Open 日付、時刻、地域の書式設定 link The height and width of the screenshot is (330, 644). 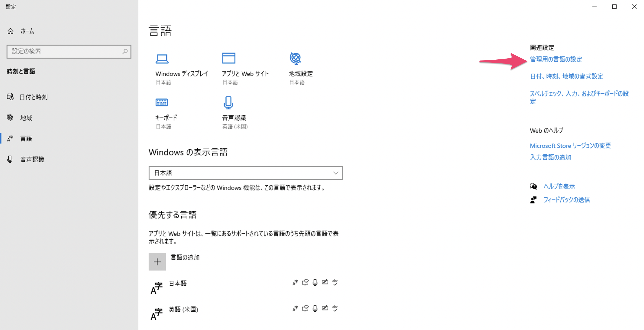coord(566,76)
